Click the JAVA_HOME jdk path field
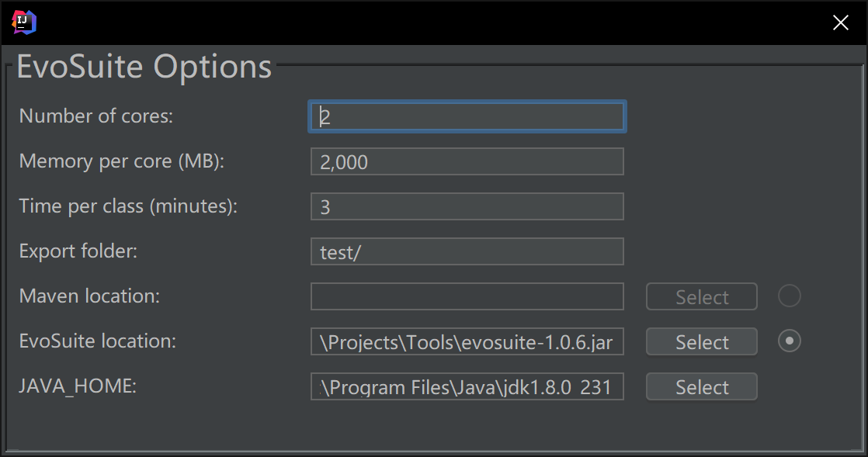The image size is (868, 457). click(x=467, y=386)
